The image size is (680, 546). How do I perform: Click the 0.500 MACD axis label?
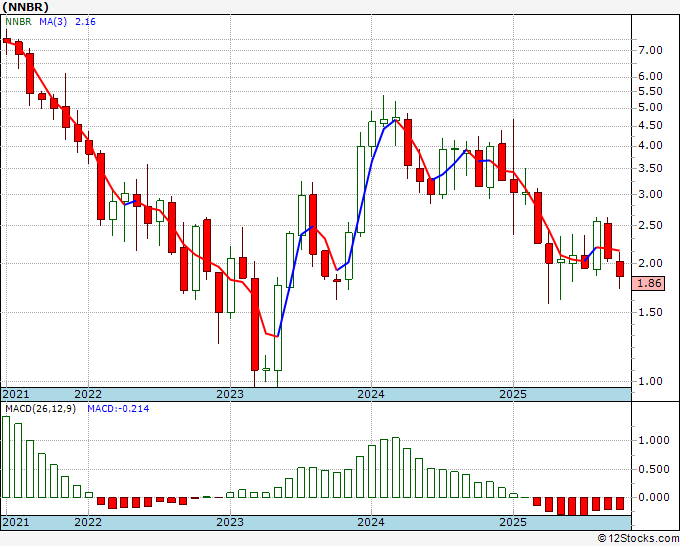pyautogui.click(x=654, y=470)
